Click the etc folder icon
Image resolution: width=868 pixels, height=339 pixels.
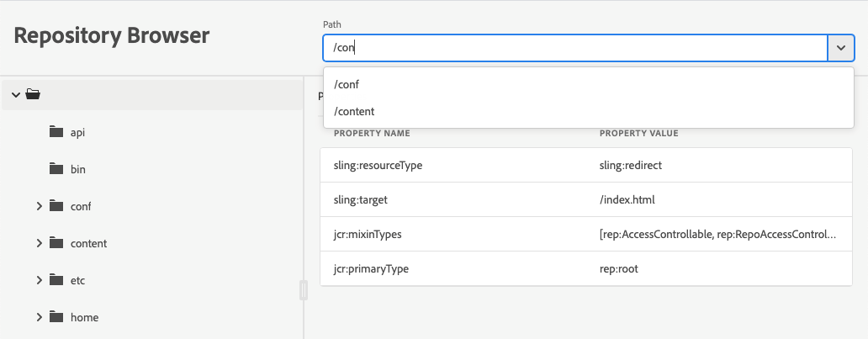56,280
